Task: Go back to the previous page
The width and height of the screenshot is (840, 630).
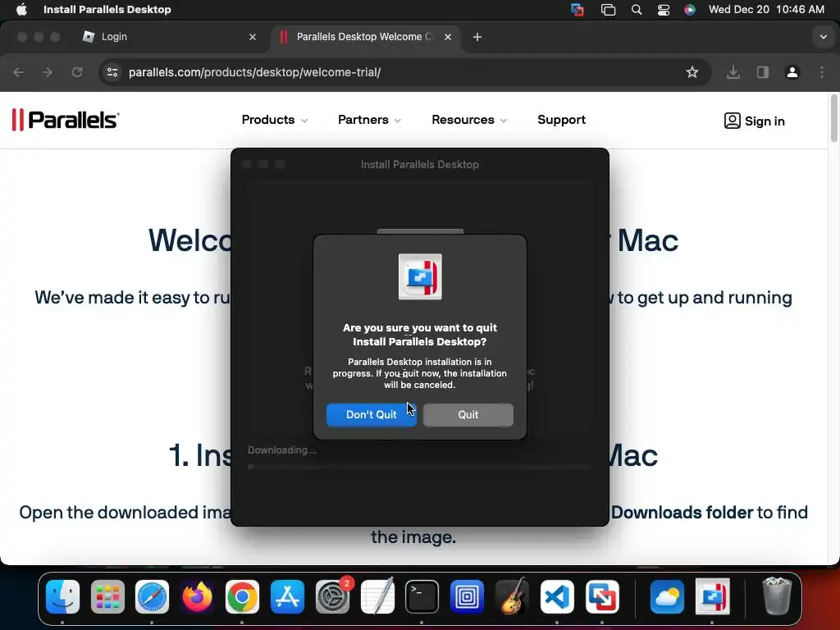Action: 19,72
